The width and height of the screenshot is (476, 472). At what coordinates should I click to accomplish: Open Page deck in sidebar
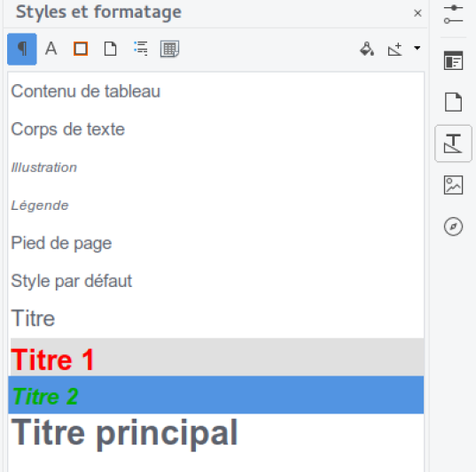(x=453, y=102)
